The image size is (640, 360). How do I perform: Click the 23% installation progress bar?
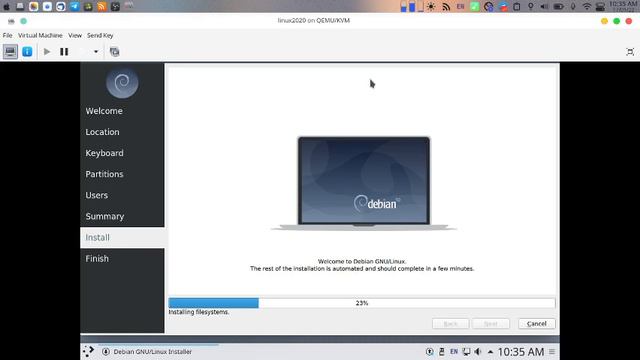tap(362, 303)
